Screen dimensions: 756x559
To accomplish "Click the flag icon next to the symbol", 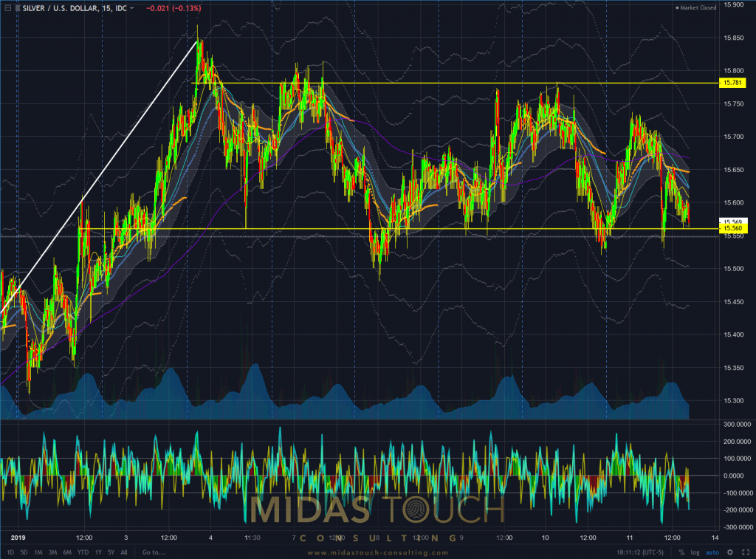I will [18, 8].
